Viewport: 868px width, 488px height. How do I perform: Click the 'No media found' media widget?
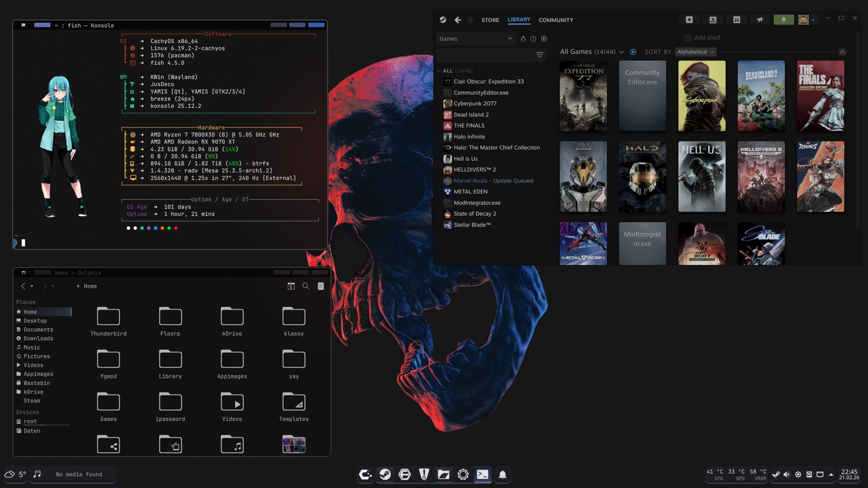[72, 474]
